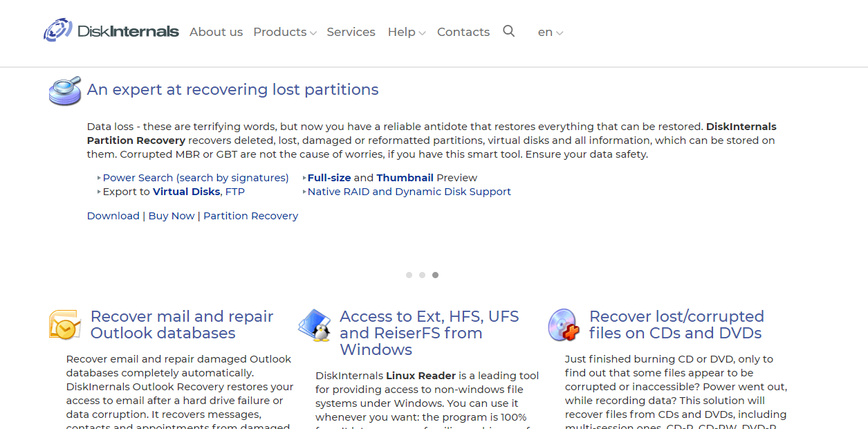Select the first carousel slide dot

409,275
